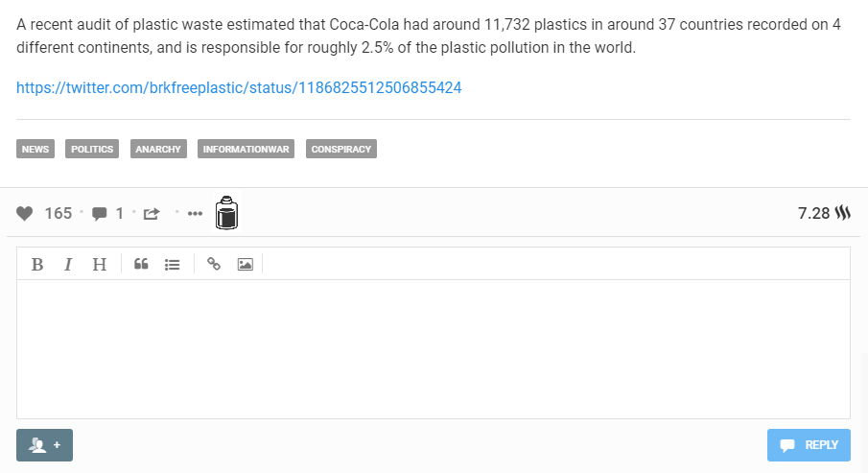The image size is (868, 473).
Task: Open the CONSPIRACY tag
Action: 341,149
